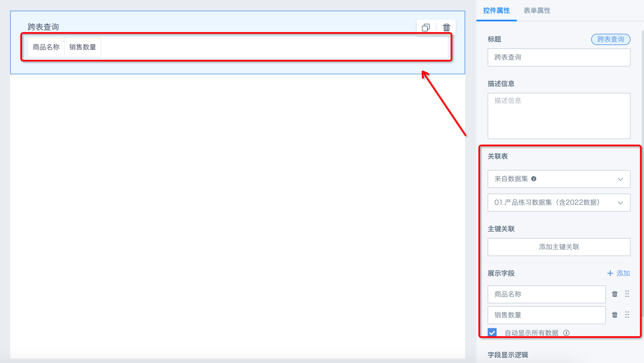Click the 销售数量 column header in canvas
Screen dimensions: 644x363
tap(83, 47)
